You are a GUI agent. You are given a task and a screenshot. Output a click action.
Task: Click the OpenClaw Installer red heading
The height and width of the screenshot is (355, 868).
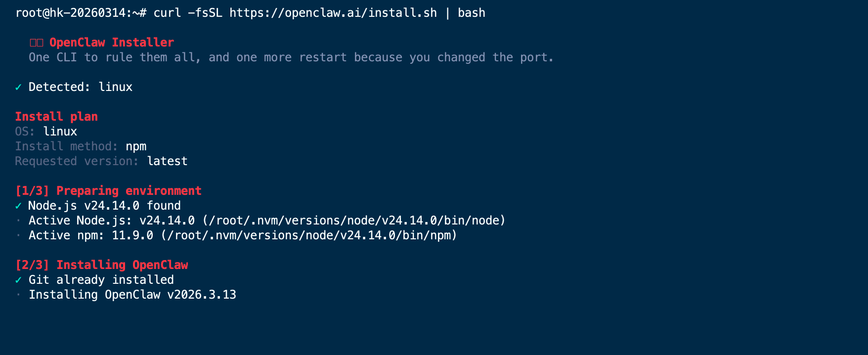pos(111,43)
